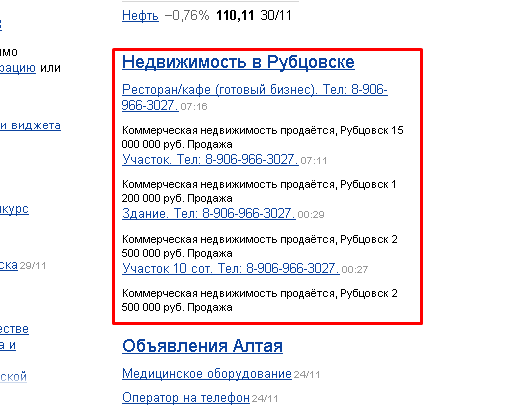Open the Участок. Тел: 8-906-966-3027 listing
Screen dimensions: 514x405
pyautogui.click(x=210, y=159)
